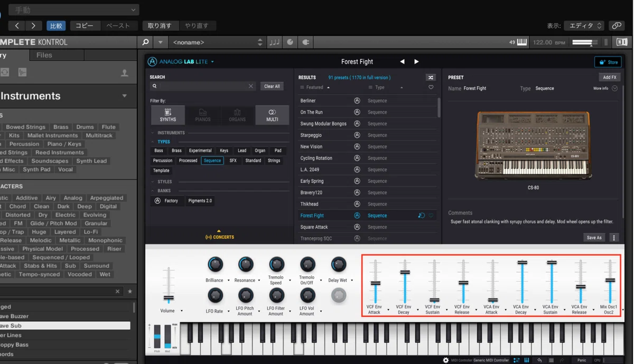
Task: Click the Arturia icon in Berliner row
Action: (357, 100)
